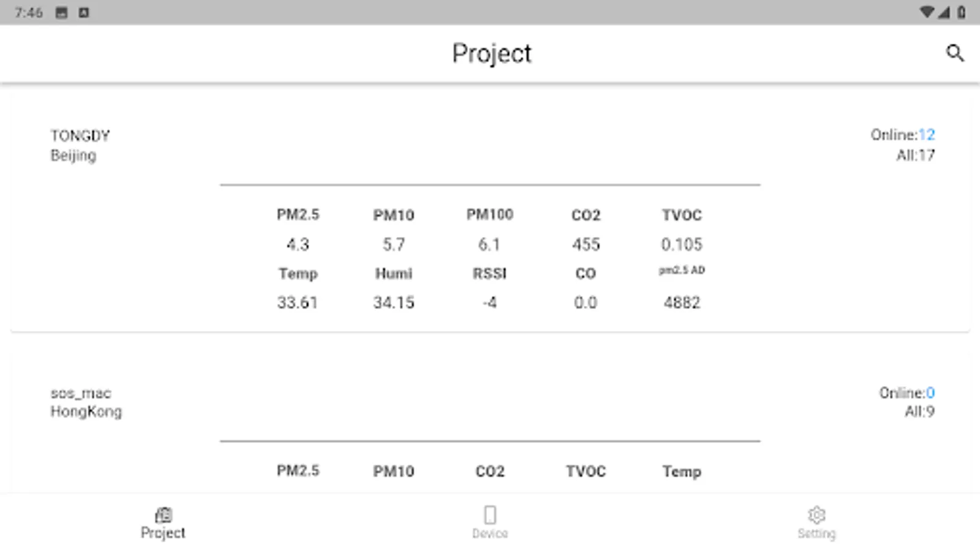Tap the Temp reading 33.61

click(298, 302)
